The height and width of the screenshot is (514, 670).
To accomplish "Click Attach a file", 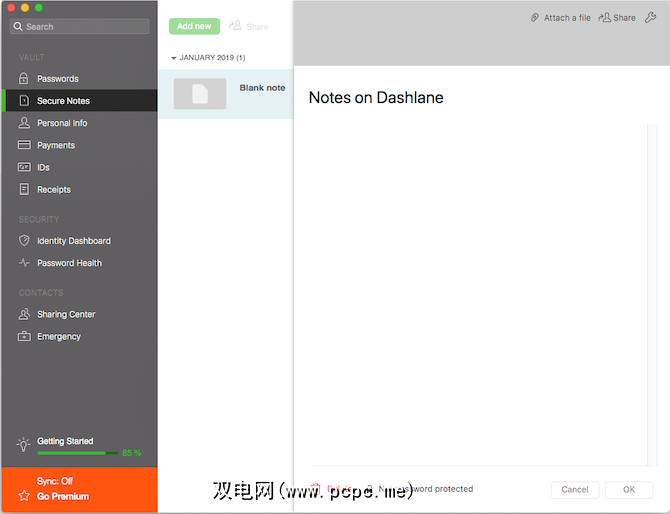I will click(561, 18).
